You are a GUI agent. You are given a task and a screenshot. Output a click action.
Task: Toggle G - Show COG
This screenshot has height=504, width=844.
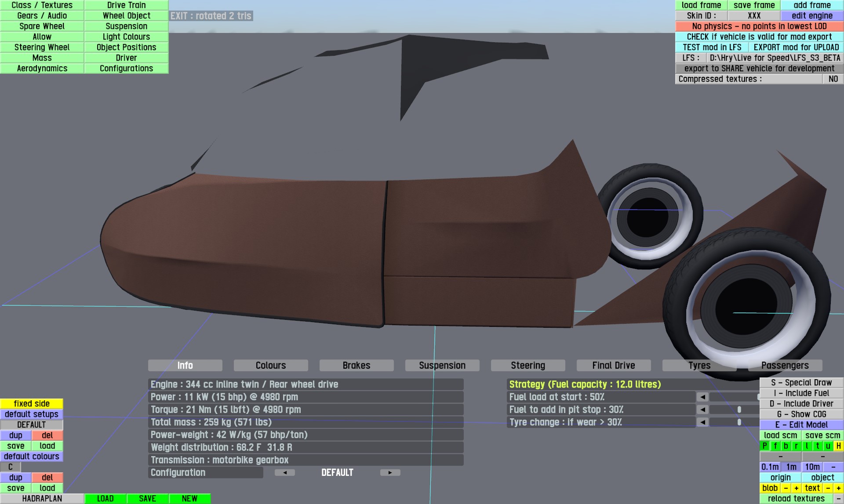pyautogui.click(x=801, y=414)
